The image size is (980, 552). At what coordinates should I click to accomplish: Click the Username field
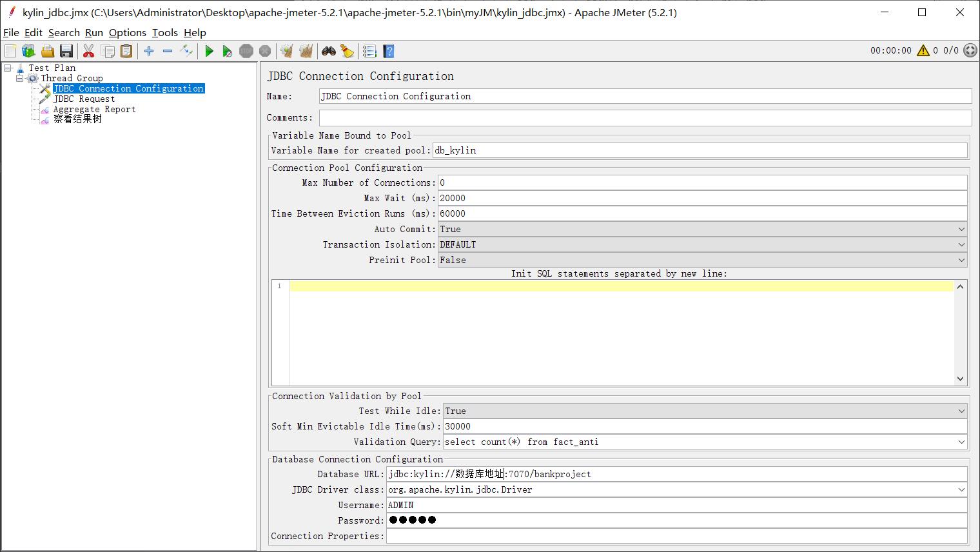(x=677, y=505)
